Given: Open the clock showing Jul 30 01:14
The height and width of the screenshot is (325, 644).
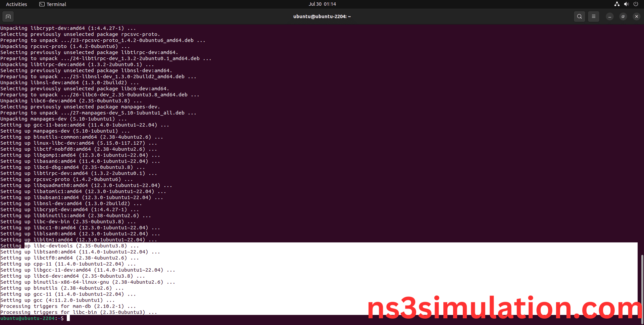Looking at the screenshot, I should [x=322, y=4].
